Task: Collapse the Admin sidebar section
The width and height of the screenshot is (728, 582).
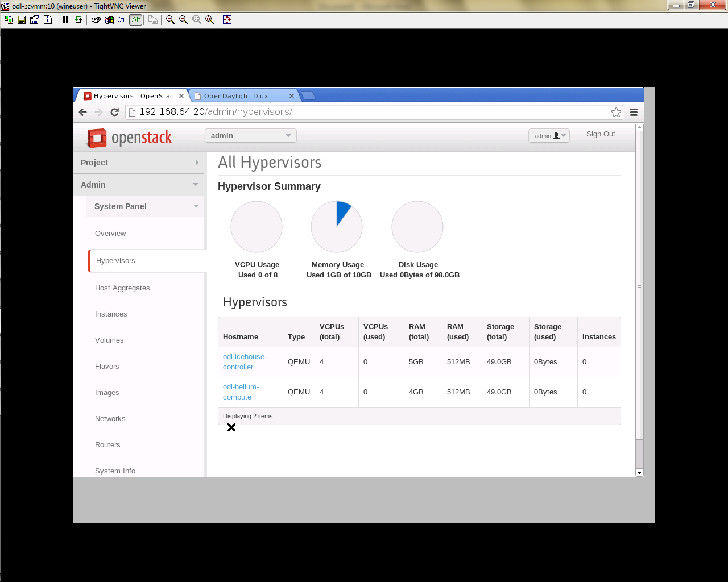Action: pyautogui.click(x=139, y=185)
